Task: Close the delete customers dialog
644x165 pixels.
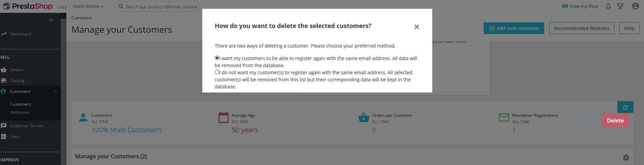Action: pos(416,27)
